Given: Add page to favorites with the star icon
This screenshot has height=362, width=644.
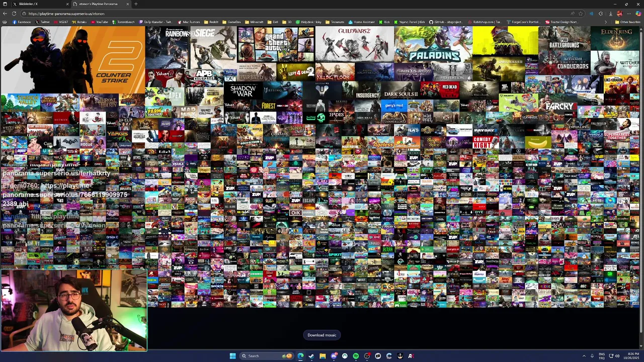Looking at the screenshot, I should click(580, 14).
